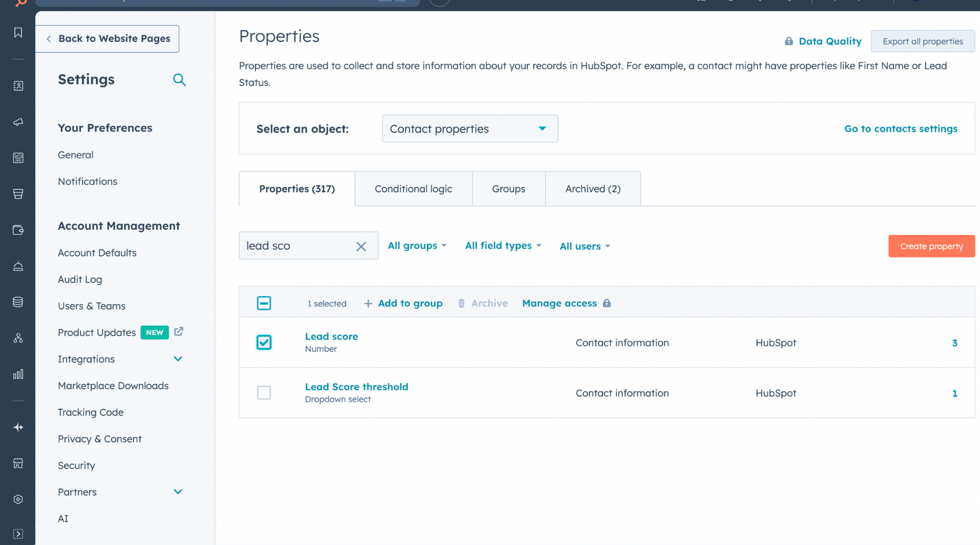Click the Content pages icon in sidebar

click(x=18, y=157)
